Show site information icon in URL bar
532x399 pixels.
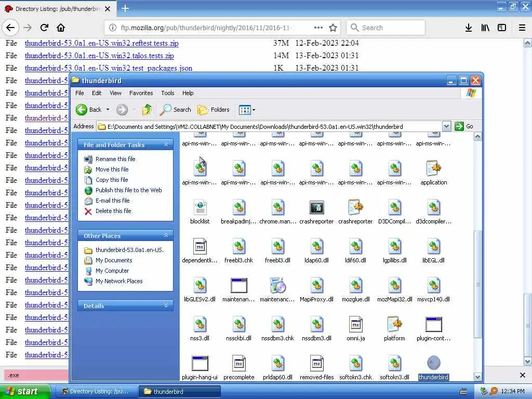click(113, 28)
